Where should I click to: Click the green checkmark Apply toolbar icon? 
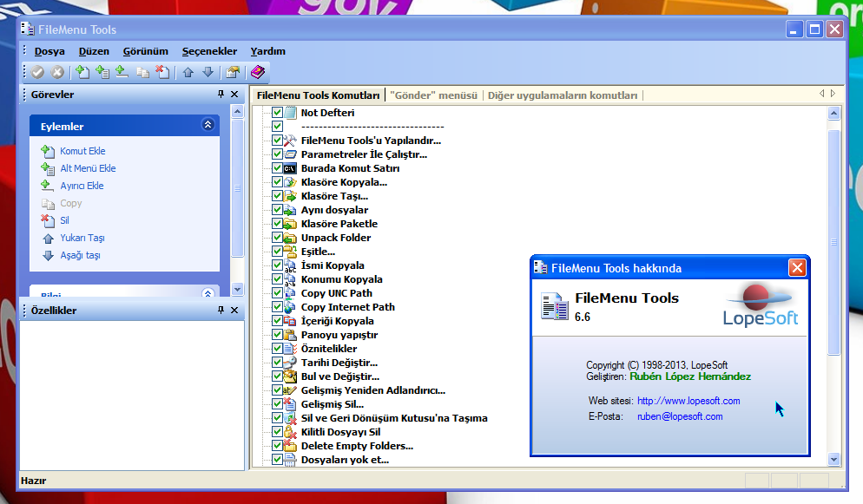37,72
